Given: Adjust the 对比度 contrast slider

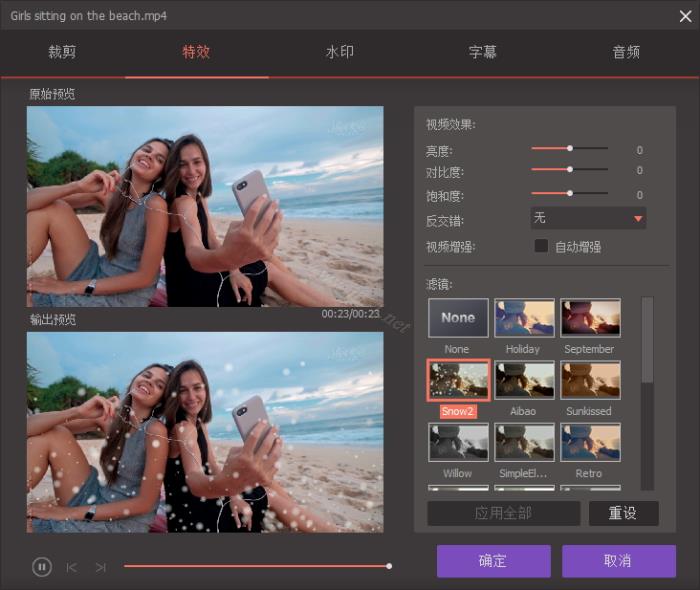Looking at the screenshot, I should pyautogui.click(x=570, y=170).
